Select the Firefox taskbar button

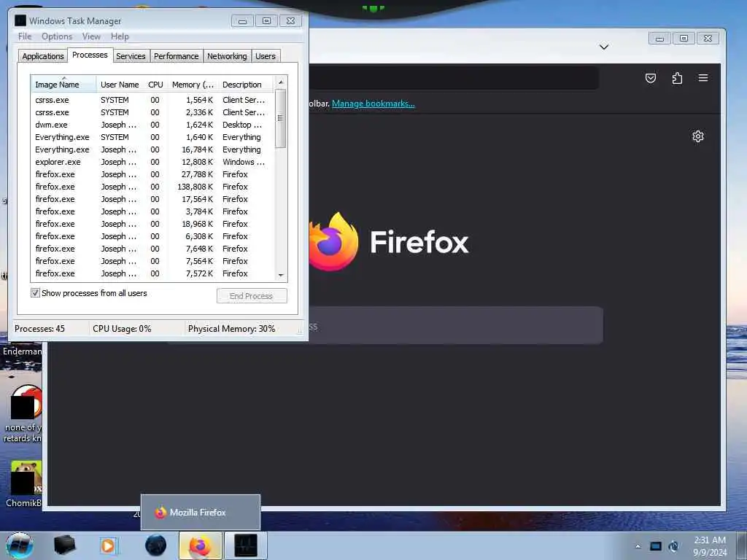pos(201,545)
